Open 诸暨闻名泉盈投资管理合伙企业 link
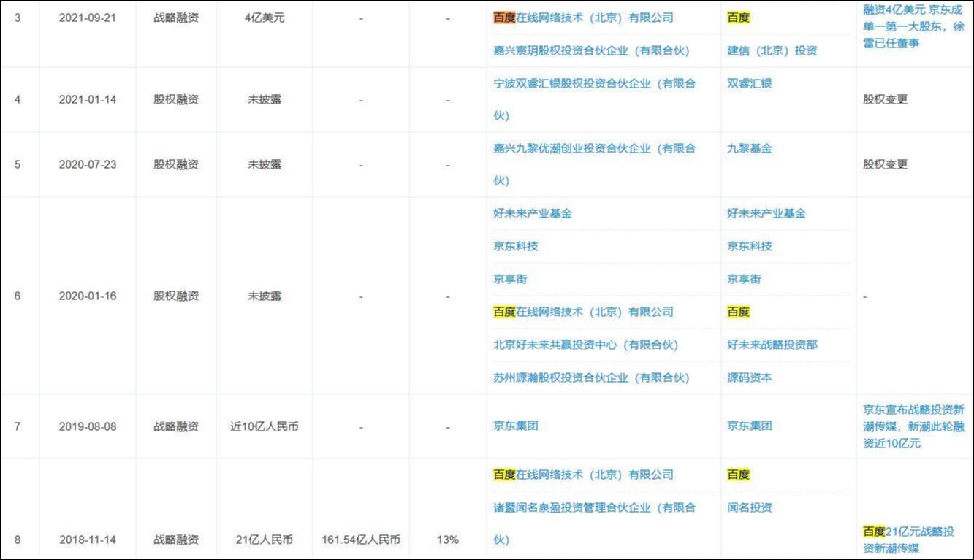This screenshot has height=560, width=974. (x=594, y=523)
